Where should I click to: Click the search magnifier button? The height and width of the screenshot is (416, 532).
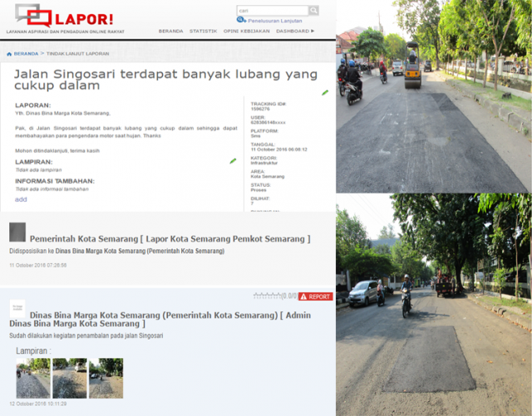click(313, 11)
